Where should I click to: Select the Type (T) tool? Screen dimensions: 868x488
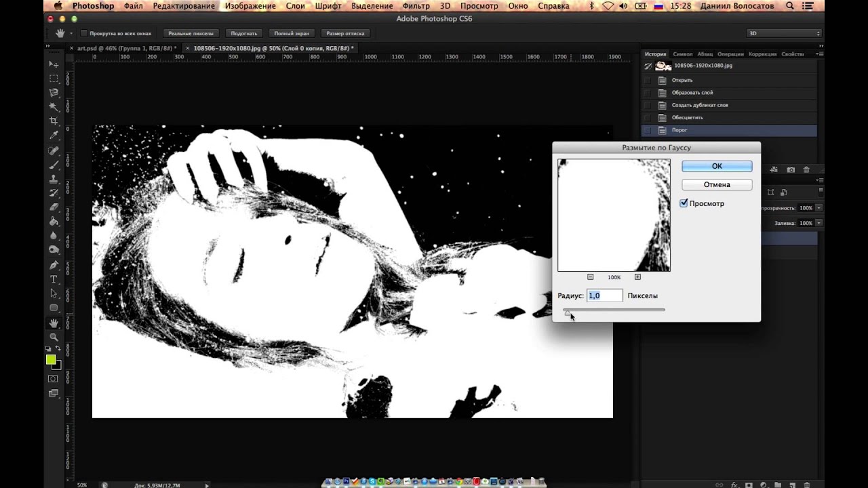point(54,279)
